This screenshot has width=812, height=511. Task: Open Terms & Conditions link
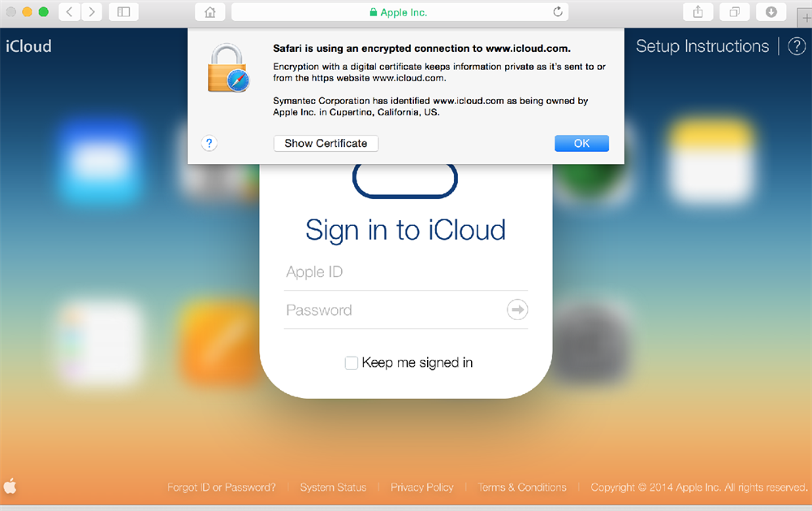522,487
